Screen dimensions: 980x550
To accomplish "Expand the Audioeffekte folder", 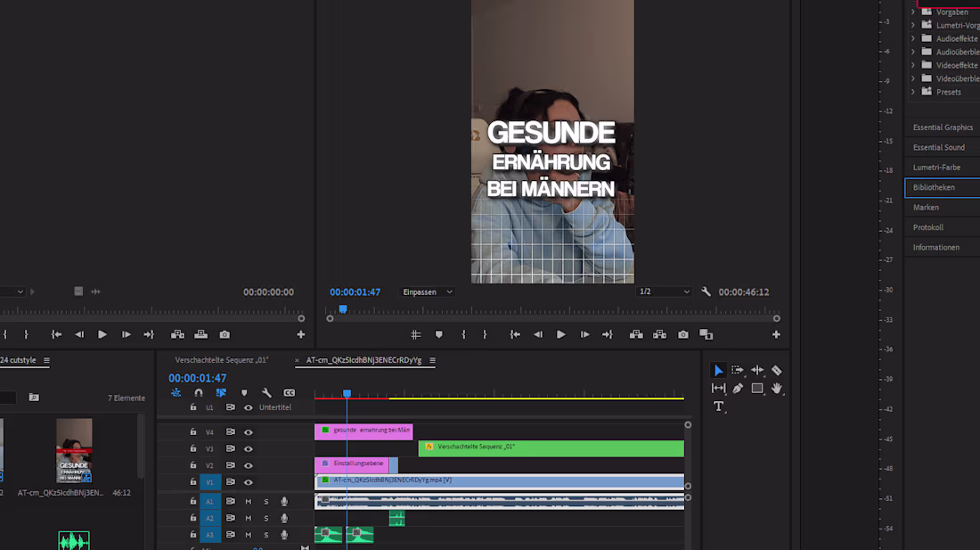I will pyautogui.click(x=913, y=38).
